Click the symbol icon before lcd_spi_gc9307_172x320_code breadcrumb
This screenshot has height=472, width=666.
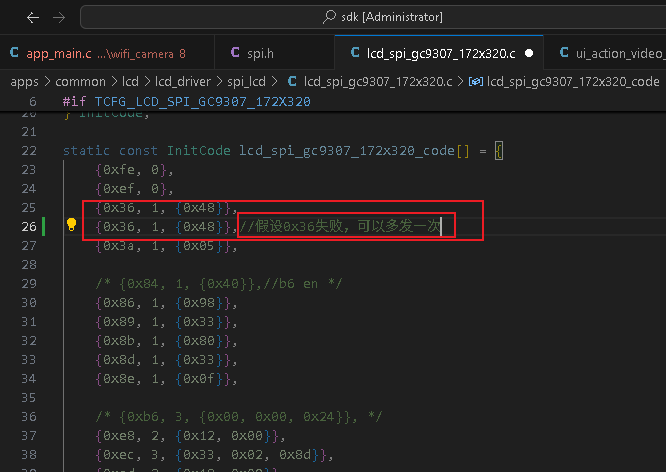coord(476,81)
